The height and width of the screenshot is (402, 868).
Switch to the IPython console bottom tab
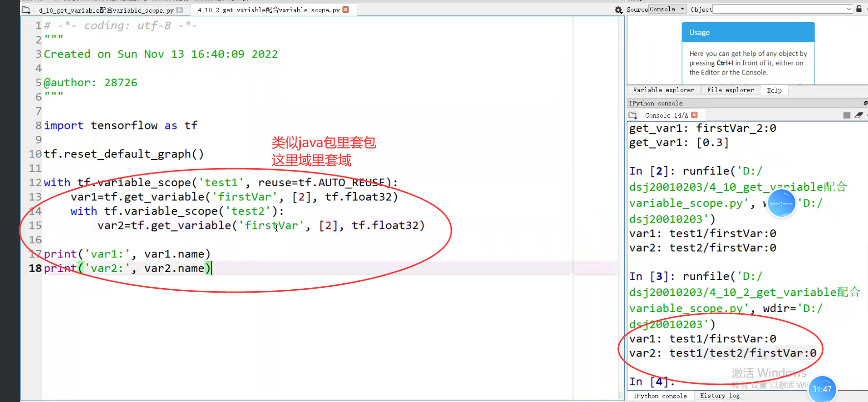660,396
